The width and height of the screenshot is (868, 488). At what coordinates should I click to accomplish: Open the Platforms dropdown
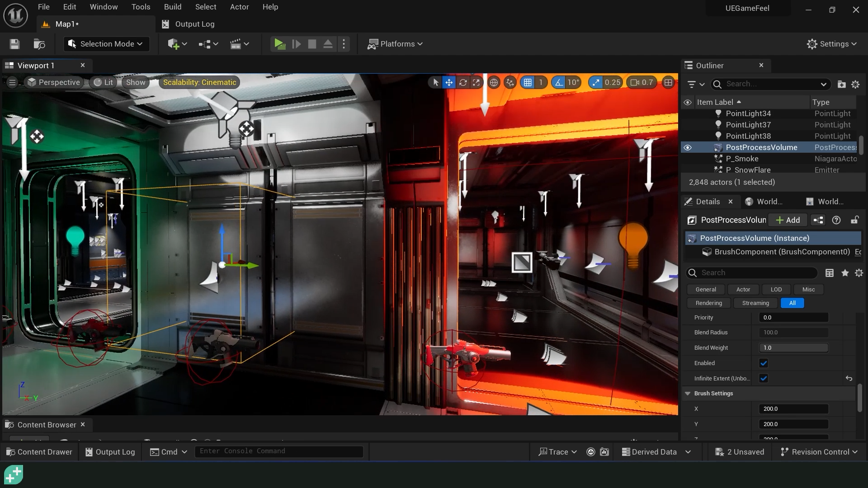pos(395,44)
